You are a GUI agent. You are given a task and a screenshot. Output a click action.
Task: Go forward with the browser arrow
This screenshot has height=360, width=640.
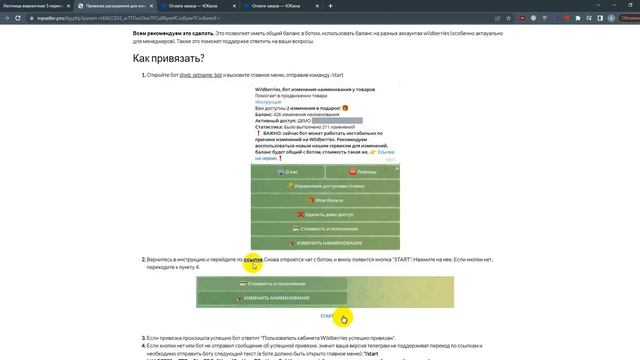coord(7,18)
